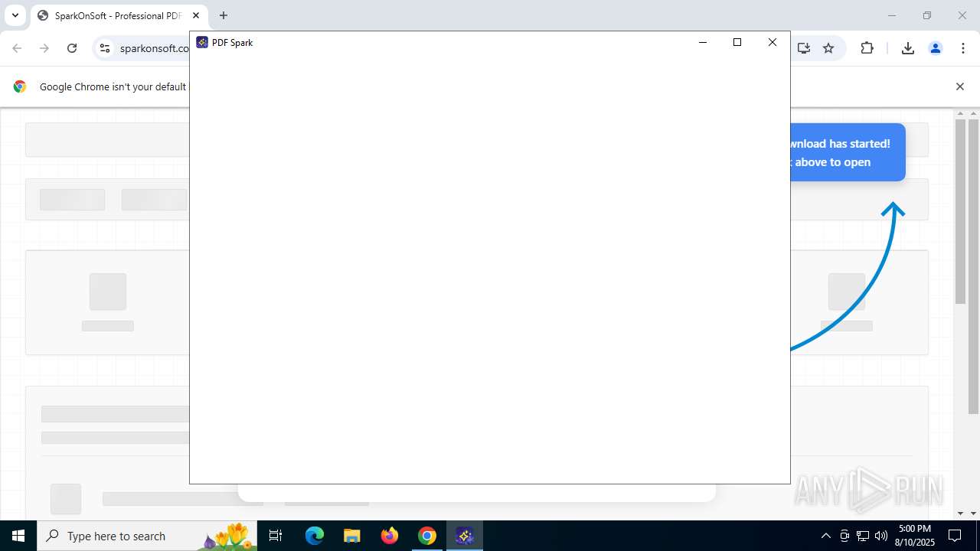The width and height of the screenshot is (980, 551).
Task: Switch to Google Chrome on the taskbar
Action: pos(427,536)
